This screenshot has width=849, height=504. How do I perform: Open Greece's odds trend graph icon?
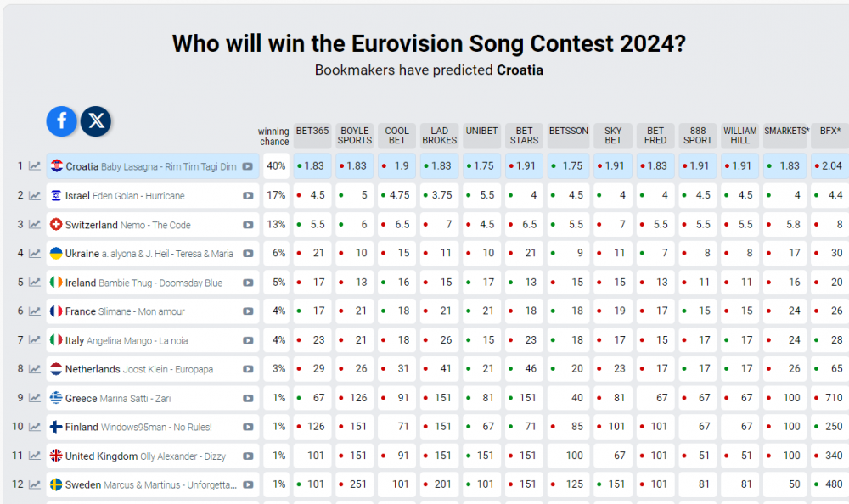tap(35, 398)
